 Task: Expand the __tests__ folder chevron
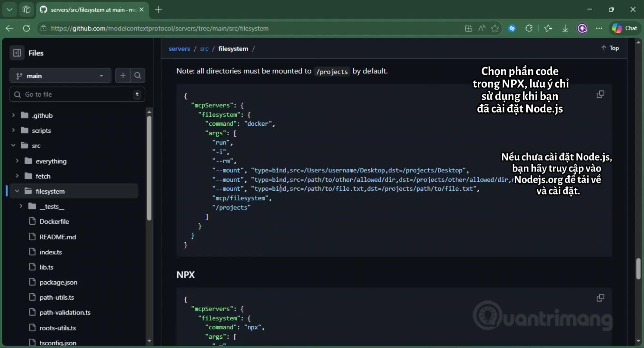coord(21,206)
